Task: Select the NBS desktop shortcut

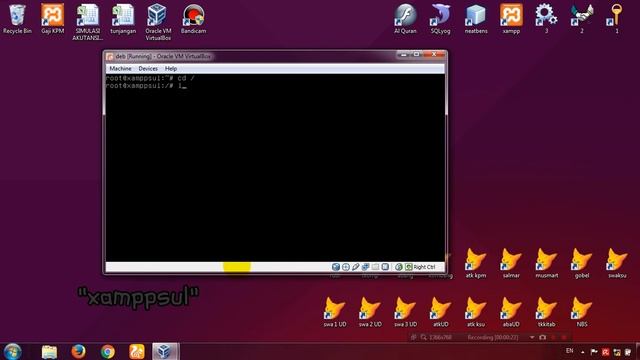Action: click(x=582, y=312)
